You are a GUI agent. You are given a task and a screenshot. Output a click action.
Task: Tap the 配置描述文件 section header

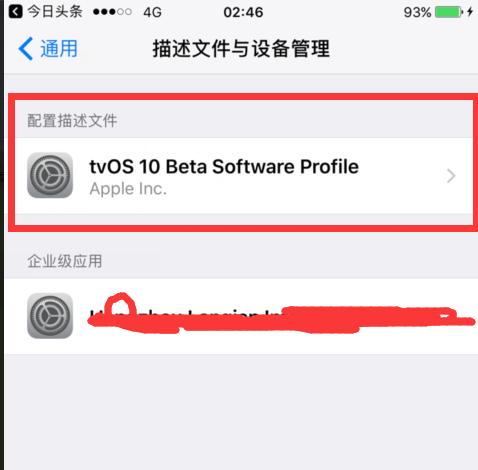pos(72,120)
